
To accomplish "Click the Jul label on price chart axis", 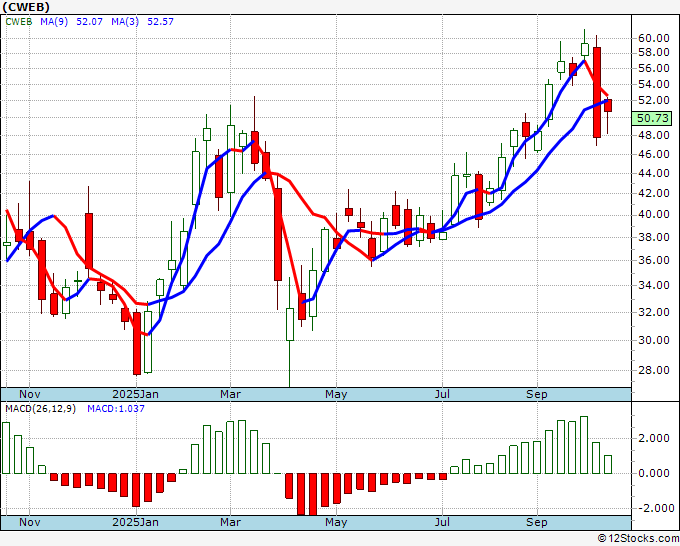I will click(441, 394).
